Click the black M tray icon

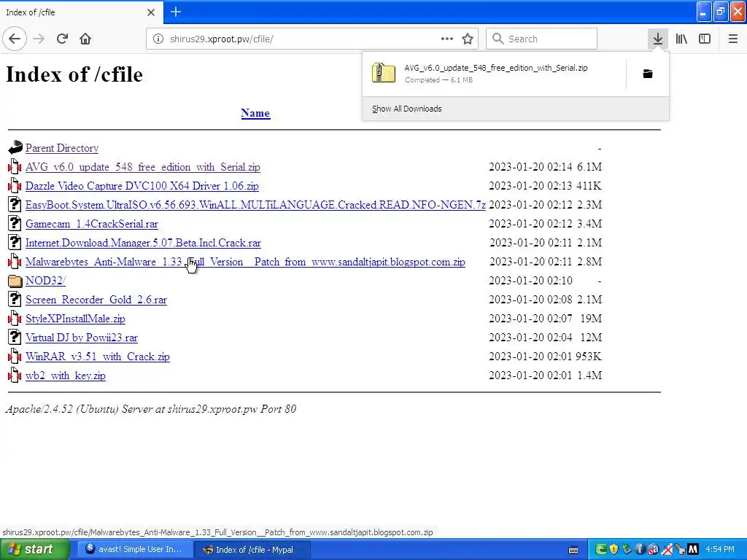pyautogui.click(x=693, y=550)
